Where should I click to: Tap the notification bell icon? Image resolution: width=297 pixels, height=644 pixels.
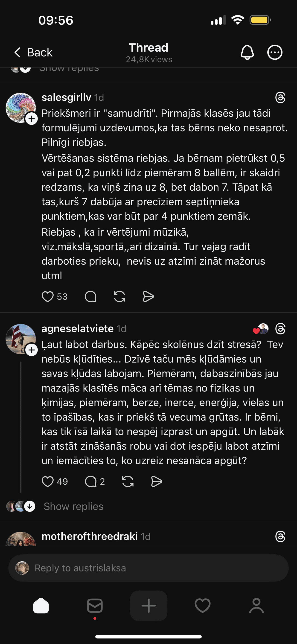pyautogui.click(x=247, y=52)
